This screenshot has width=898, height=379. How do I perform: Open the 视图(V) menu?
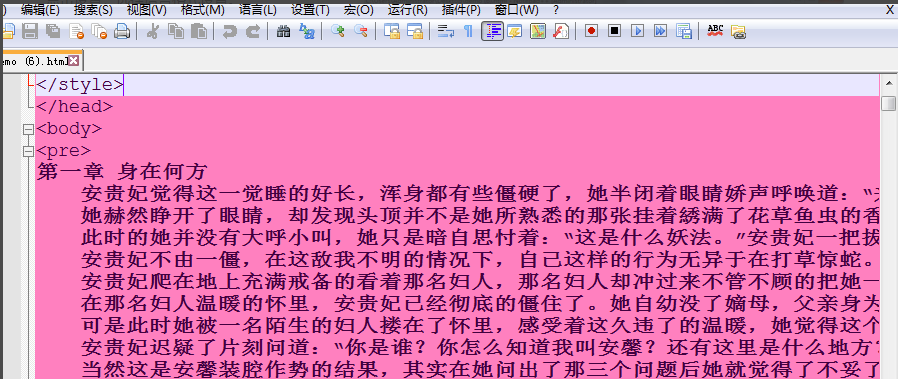[147, 10]
